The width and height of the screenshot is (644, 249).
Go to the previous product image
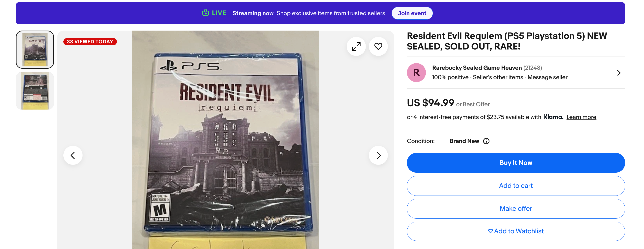[73, 155]
